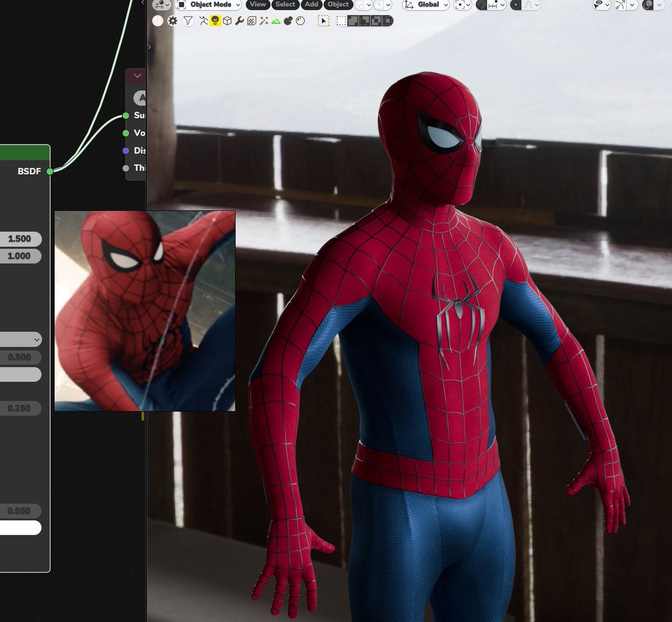Toggle viewport gizmos icon

pyautogui.click(x=620, y=4)
